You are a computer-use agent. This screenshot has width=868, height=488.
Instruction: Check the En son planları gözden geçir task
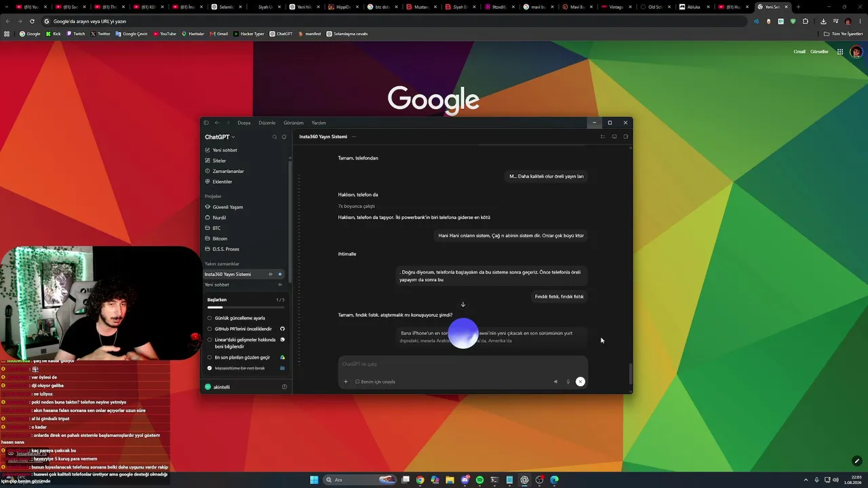tap(210, 357)
